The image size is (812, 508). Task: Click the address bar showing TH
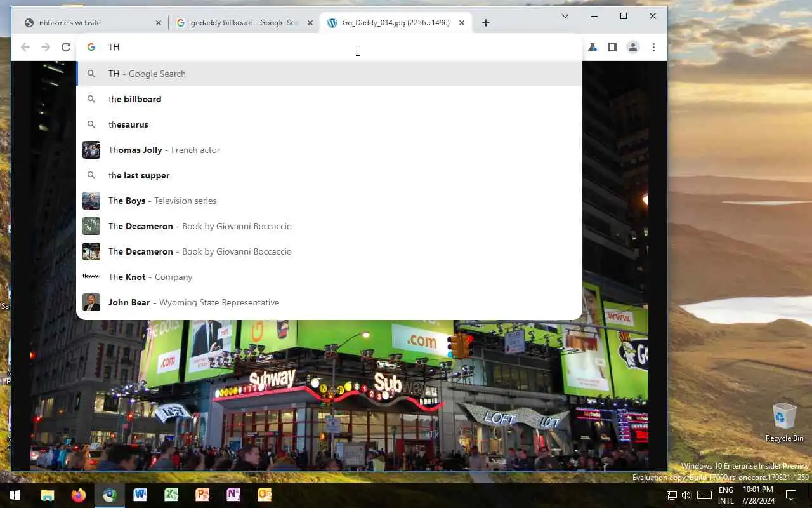point(329,47)
